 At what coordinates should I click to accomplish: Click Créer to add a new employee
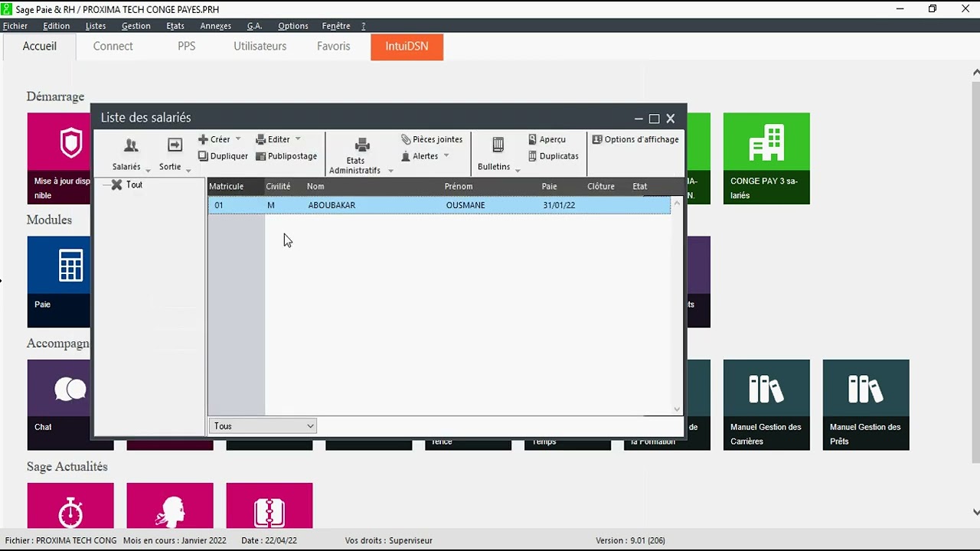click(214, 139)
